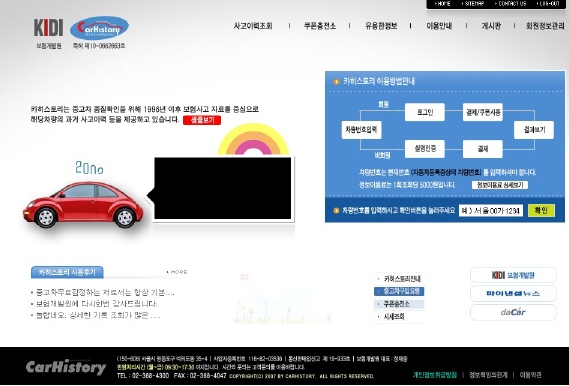Click the KIDI logo

pyautogui.click(x=48, y=28)
